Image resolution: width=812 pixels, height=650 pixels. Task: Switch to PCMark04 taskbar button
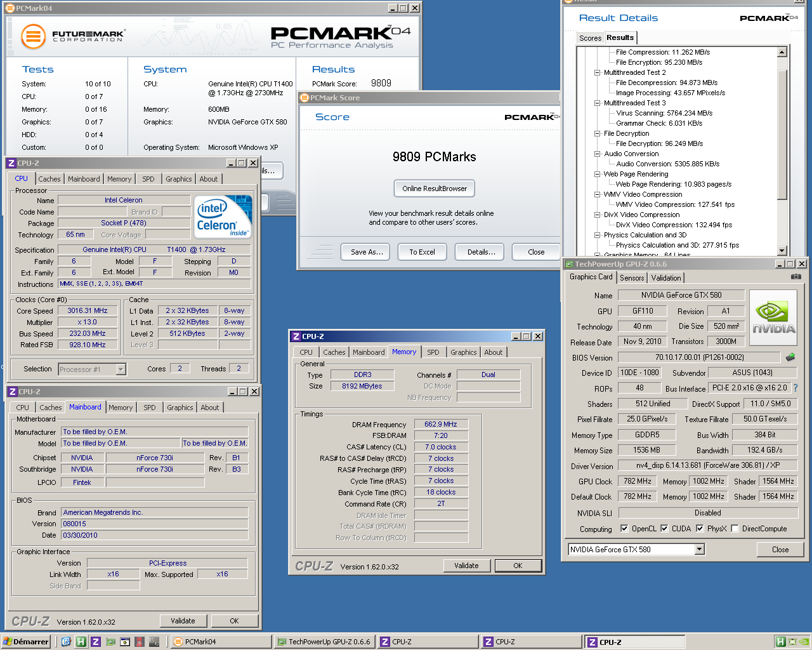[x=222, y=642]
